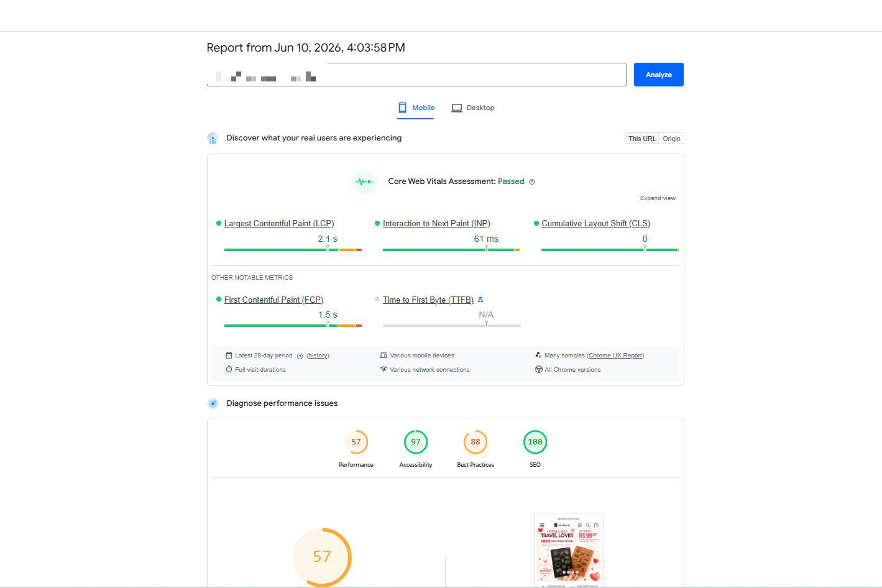The width and height of the screenshot is (882, 588).
Task: Click the INP value 61 ms
Action: tap(486, 239)
